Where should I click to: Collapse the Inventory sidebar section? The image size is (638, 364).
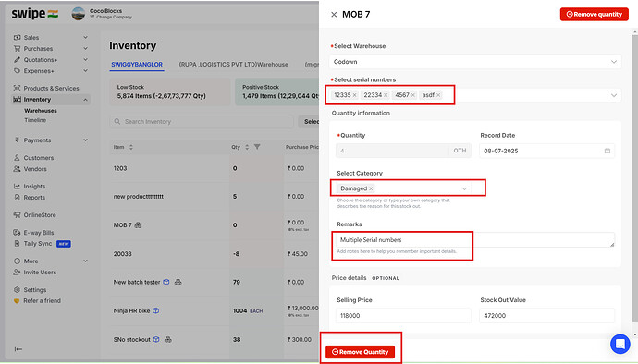point(85,100)
